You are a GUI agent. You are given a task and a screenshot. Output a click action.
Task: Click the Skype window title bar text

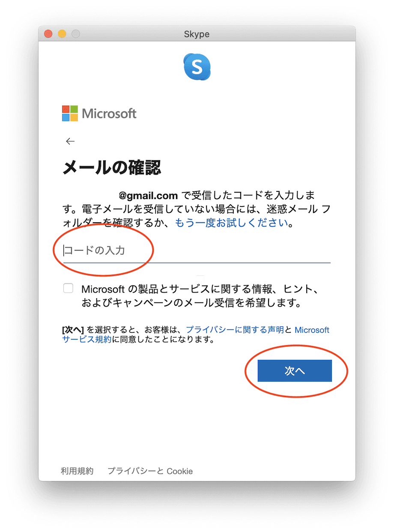click(197, 34)
